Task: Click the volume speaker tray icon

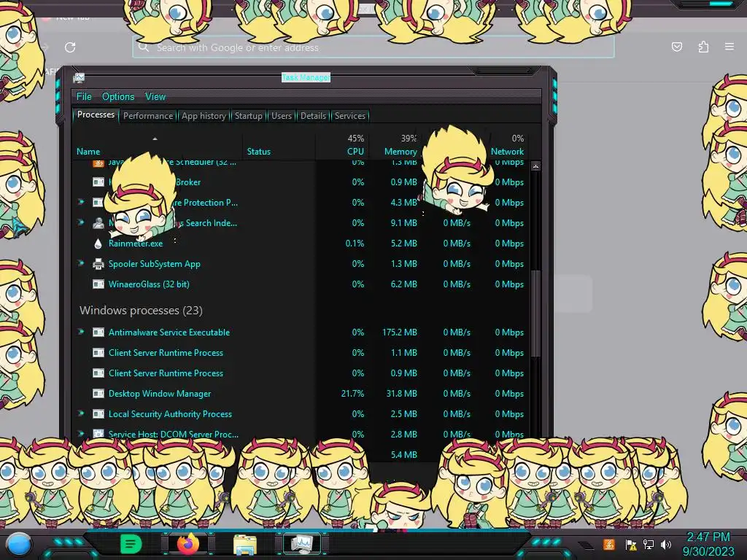Action: coord(666,544)
